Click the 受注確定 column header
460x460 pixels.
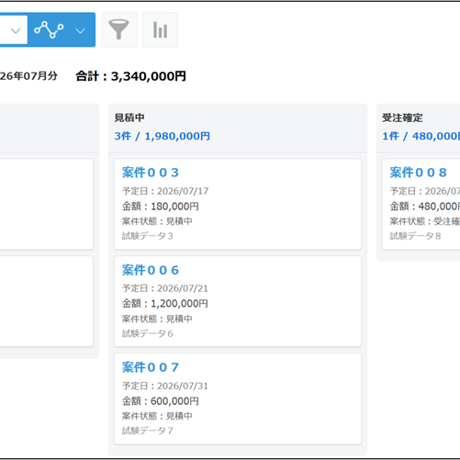pyautogui.click(x=402, y=117)
